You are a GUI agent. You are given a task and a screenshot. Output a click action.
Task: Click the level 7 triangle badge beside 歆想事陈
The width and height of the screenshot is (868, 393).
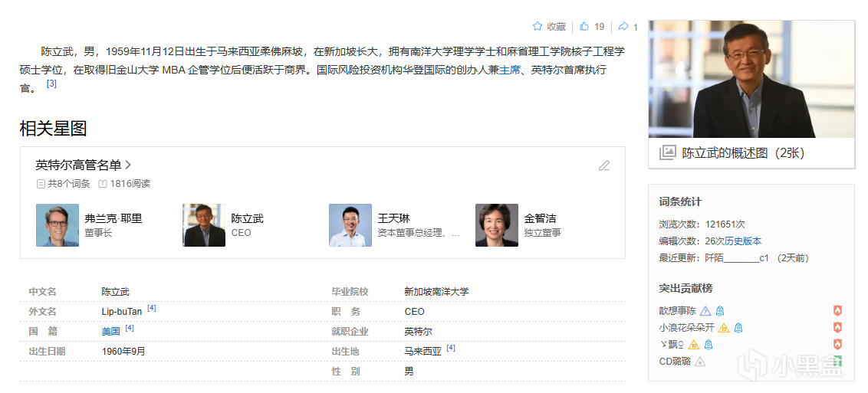pyautogui.click(x=705, y=311)
